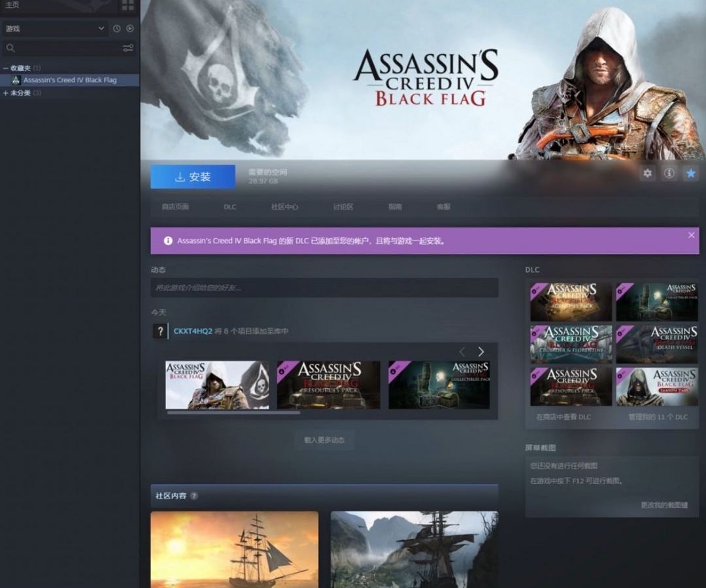Open the 讨论区 discussions tab
Image resolution: width=706 pixels, height=588 pixels.
tap(343, 207)
